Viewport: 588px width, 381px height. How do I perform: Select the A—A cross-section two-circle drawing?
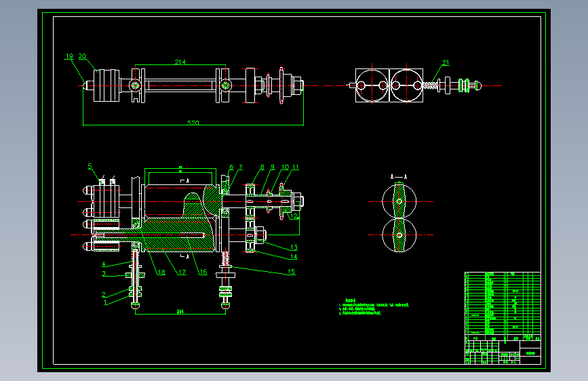399,218
